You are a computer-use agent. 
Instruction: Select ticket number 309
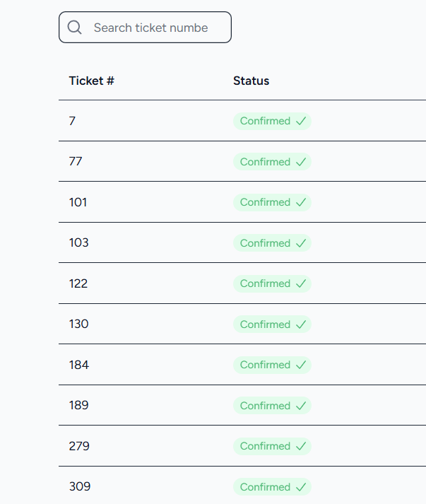80,486
